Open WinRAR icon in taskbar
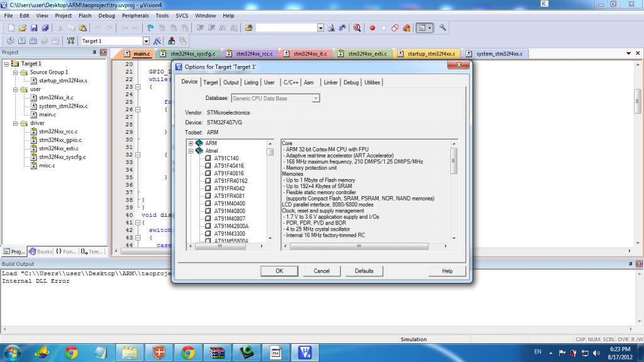This screenshot has width=644, height=362. tap(217, 353)
